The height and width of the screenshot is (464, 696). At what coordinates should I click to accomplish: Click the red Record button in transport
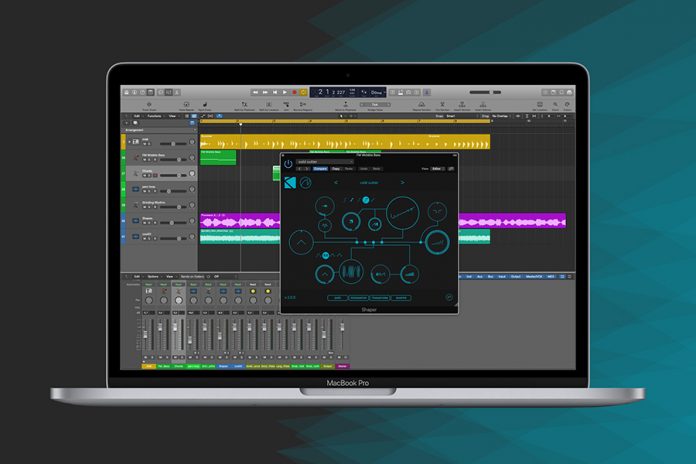[293, 92]
